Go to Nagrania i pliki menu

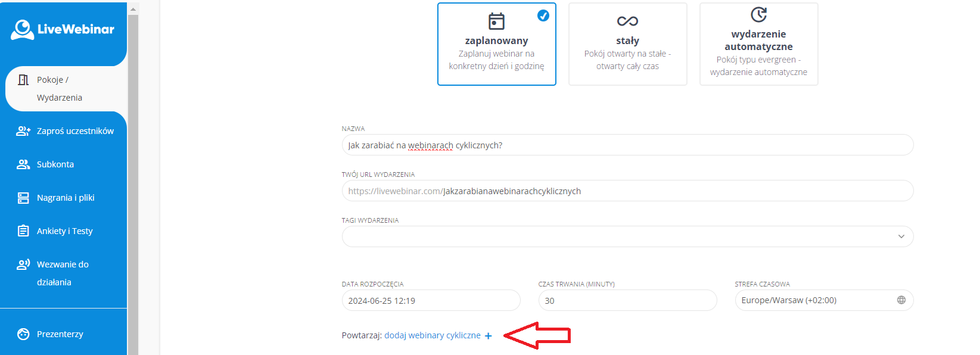[x=66, y=198]
